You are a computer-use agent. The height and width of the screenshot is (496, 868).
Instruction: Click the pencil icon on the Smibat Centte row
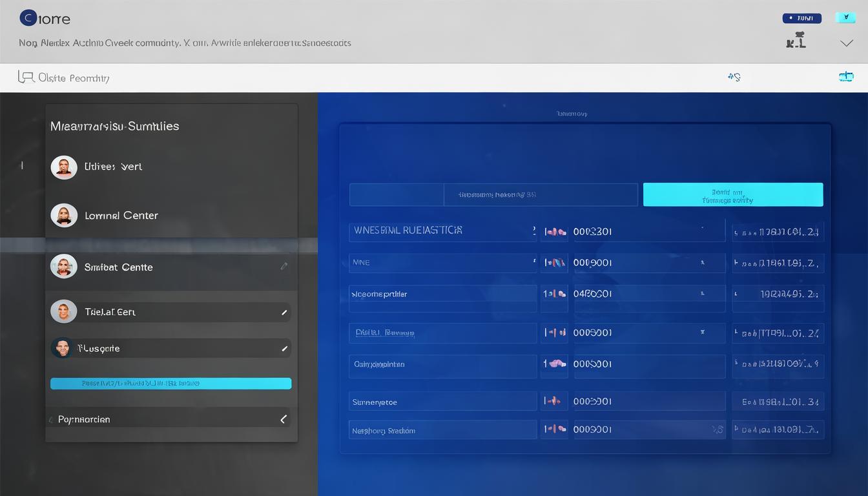(284, 266)
